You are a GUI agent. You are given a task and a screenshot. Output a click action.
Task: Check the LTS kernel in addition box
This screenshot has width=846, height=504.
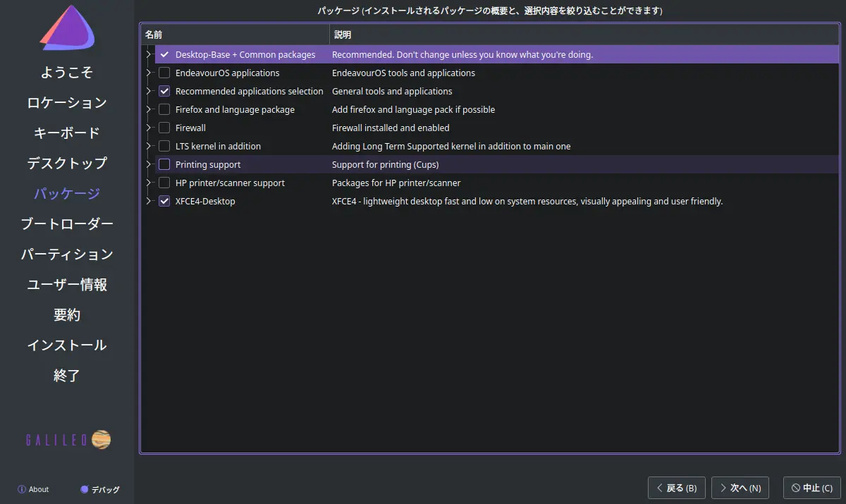[164, 146]
